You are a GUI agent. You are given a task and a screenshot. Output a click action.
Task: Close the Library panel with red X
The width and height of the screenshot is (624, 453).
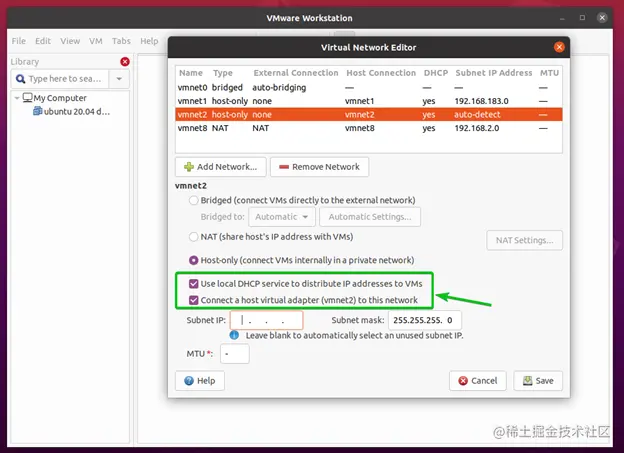click(x=125, y=62)
